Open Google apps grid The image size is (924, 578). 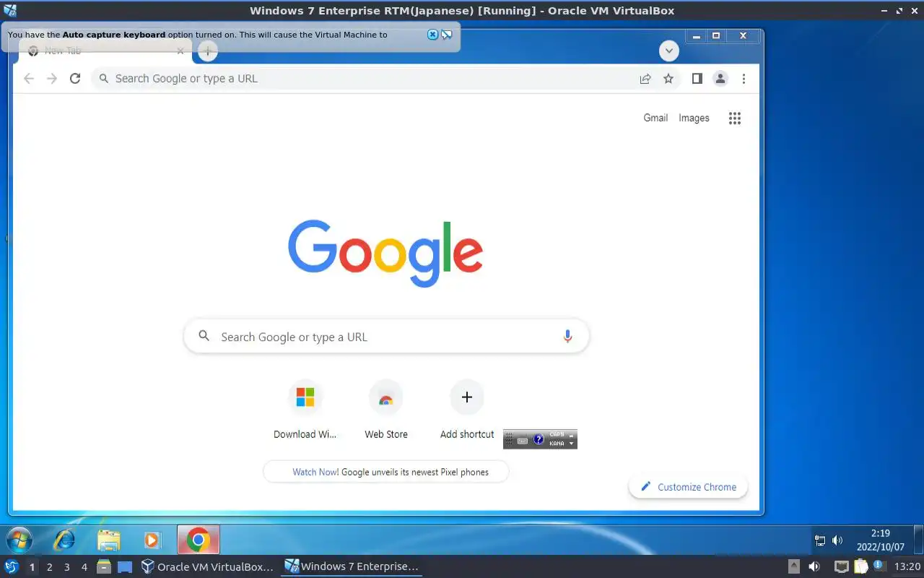pyautogui.click(x=735, y=118)
